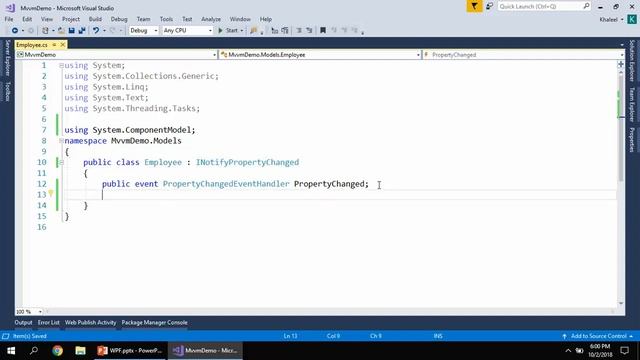
Task: Click Add to Source Control
Action: (598, 336)
